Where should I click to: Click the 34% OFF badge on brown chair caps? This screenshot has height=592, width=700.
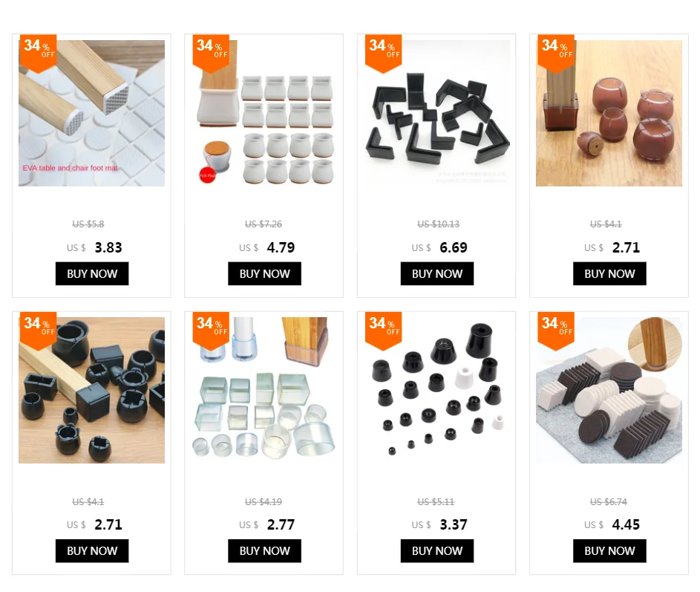(x=556, y=53)
